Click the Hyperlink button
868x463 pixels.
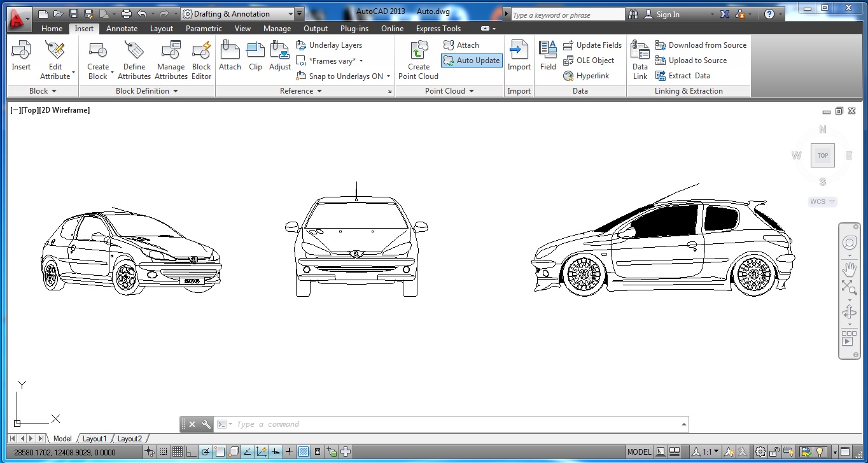pos(585,76)
